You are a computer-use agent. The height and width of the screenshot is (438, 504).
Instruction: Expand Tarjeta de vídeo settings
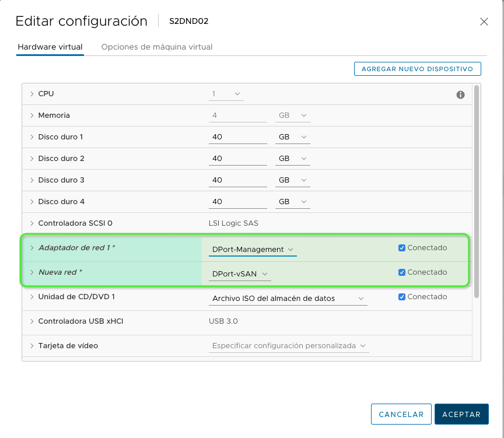[32, 345]
